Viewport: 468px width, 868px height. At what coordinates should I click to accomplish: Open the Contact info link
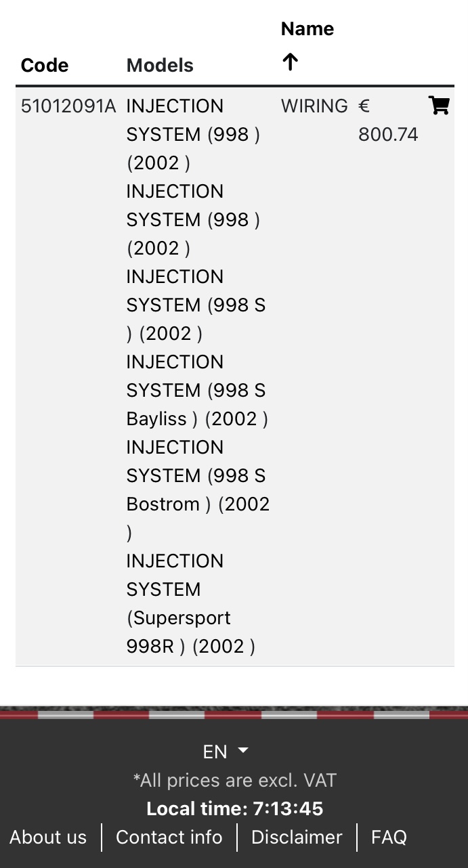(x=169, y=838)
